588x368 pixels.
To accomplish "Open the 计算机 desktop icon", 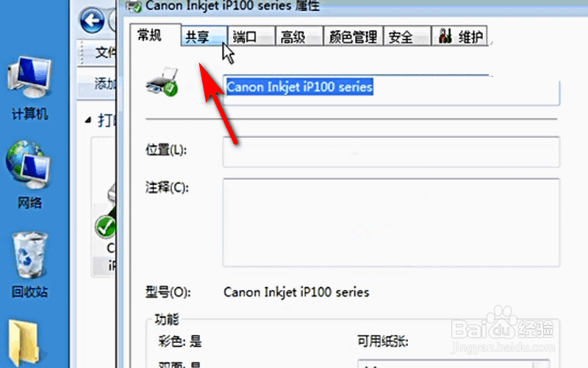I will (29, 88).
